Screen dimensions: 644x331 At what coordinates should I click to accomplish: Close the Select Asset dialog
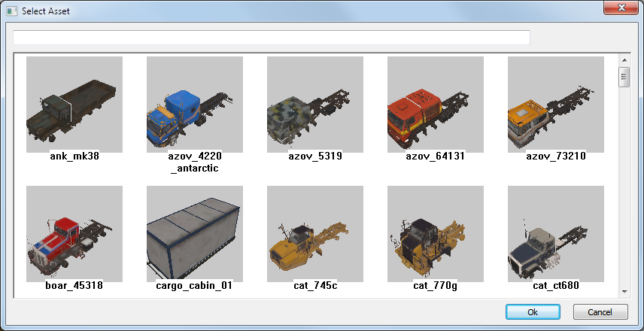tap(621, 8)
